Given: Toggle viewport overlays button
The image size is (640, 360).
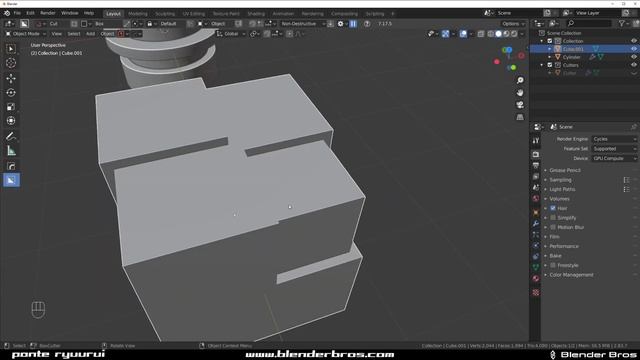Looking at the screenshot, I should point(463,34).
